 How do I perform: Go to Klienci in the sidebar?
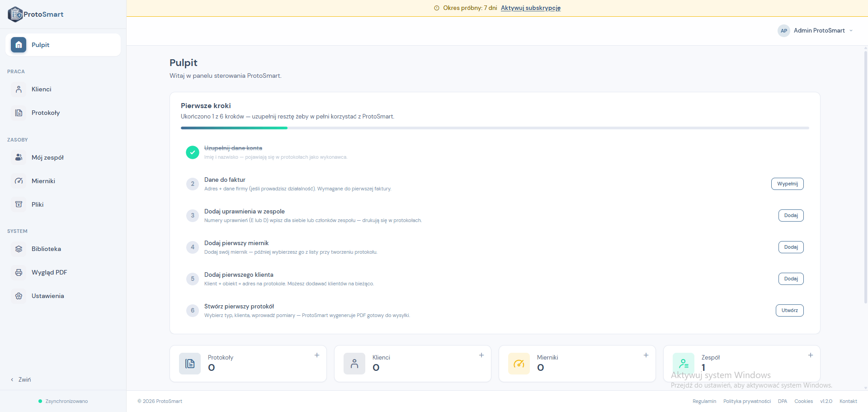tap(63, 89)
